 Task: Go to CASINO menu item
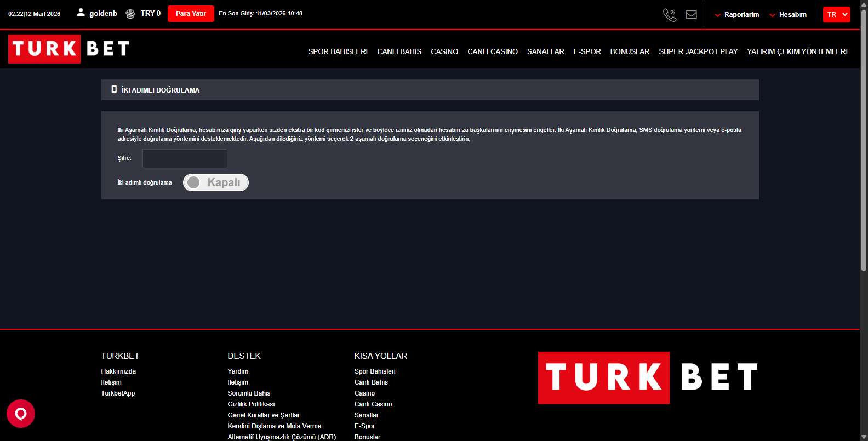[444, 51]
